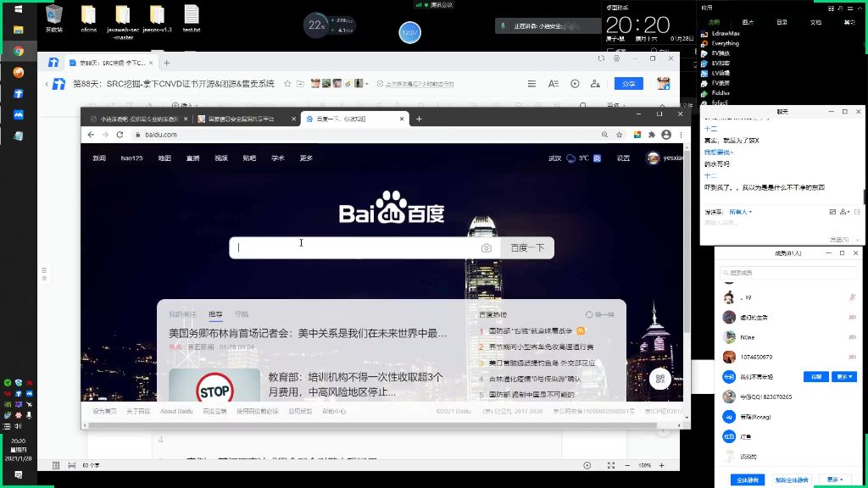Star the document in Tencent Docs title bar
868x488 pixels.
(x=287, y=84)
